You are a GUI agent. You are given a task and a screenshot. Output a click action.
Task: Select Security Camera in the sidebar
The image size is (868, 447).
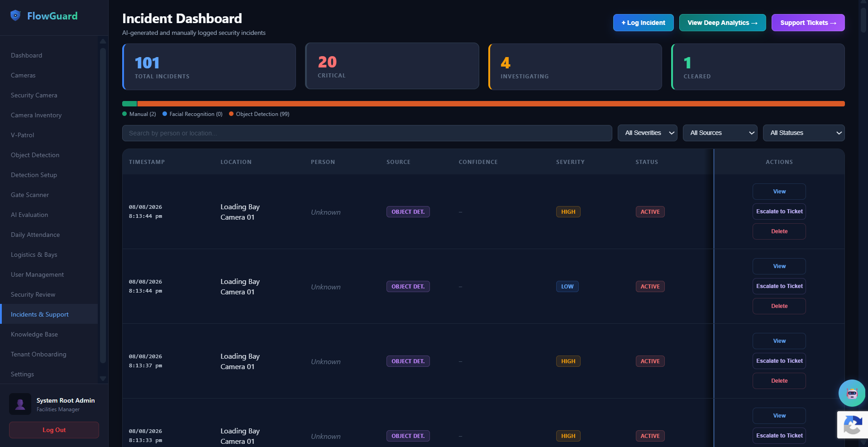(49, 95)
